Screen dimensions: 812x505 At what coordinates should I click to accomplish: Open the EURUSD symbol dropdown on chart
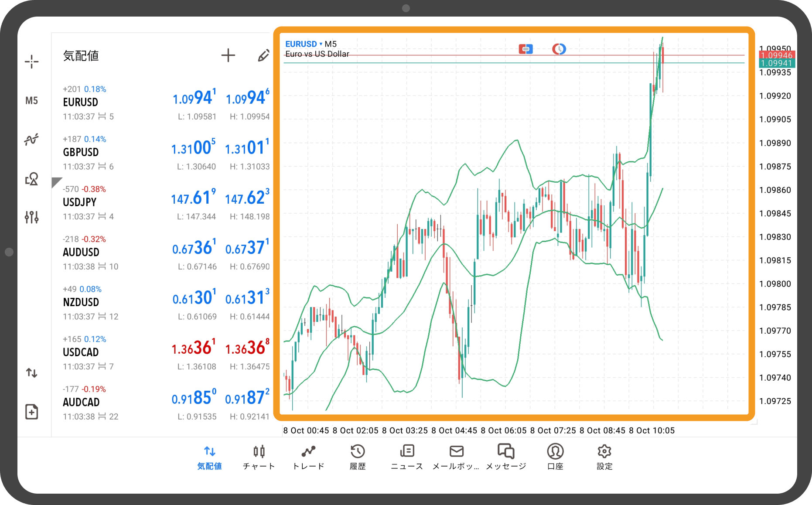tap(304, 44)
